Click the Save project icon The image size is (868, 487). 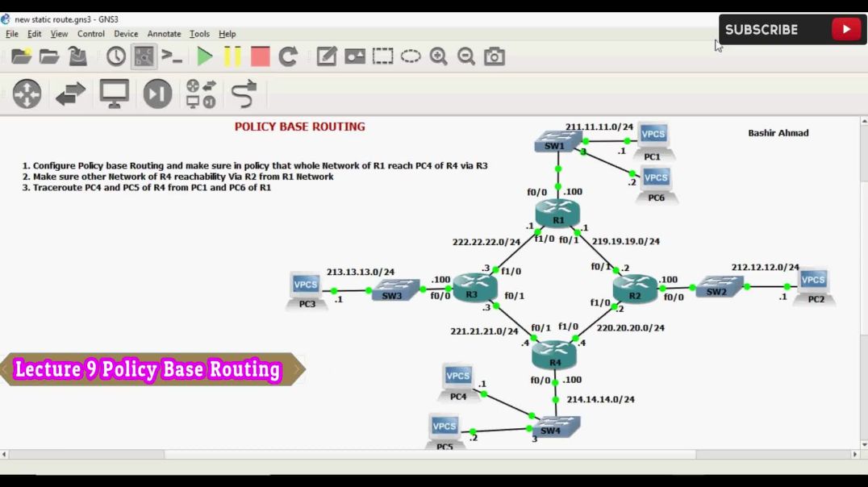click(77, 56)
